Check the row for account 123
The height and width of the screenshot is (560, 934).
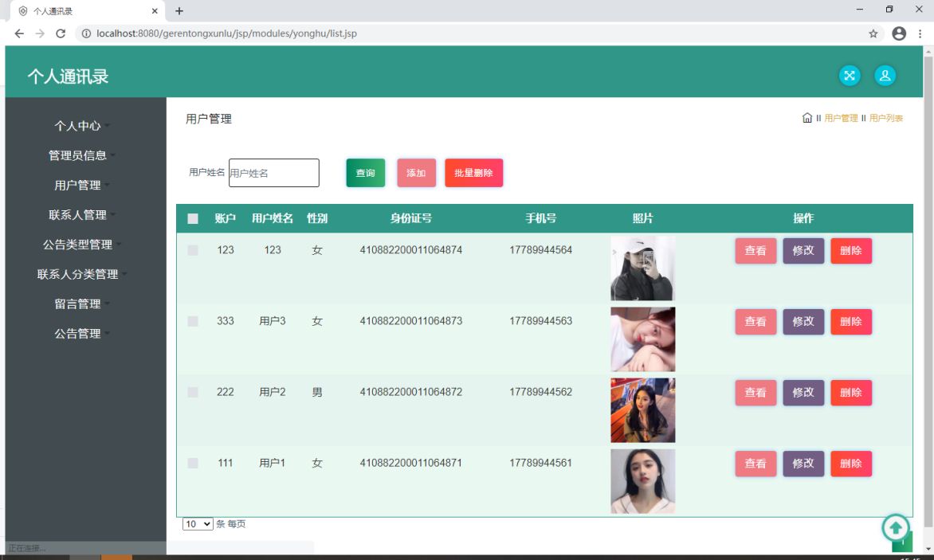point(192,250)
